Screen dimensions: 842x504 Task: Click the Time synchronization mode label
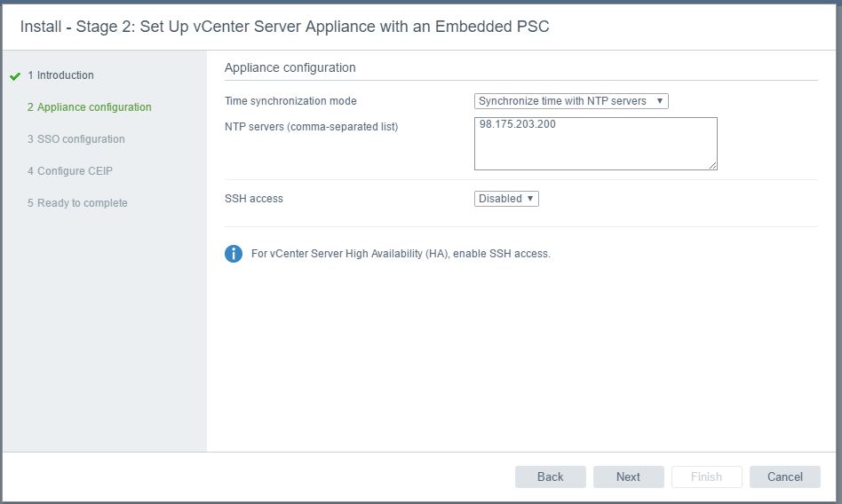[x=290, y=101]
